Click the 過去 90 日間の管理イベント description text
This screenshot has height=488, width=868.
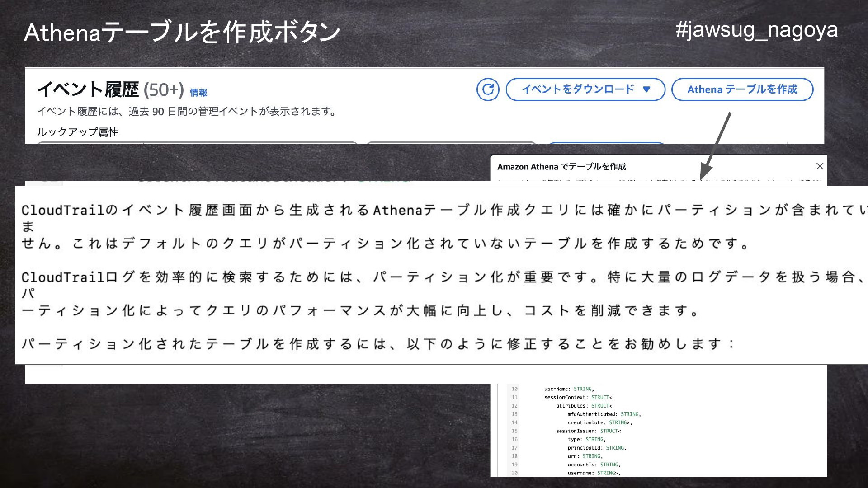coord(186,111)
